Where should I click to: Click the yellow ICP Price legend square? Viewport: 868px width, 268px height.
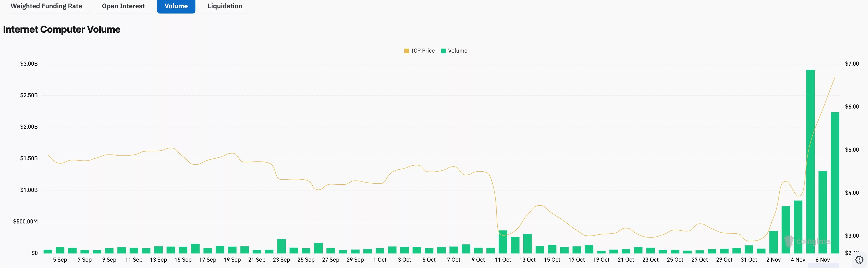(406, 50)
